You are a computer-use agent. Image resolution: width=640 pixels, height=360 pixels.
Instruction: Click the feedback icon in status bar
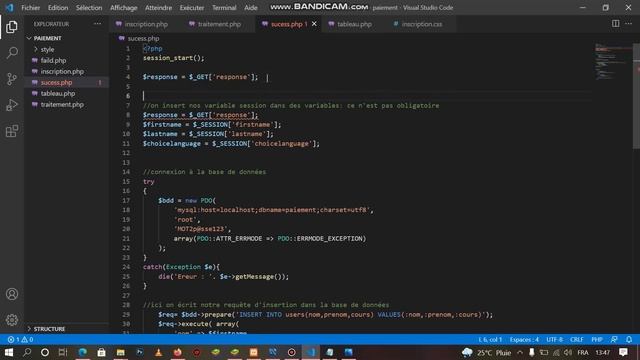click(x=614, y=340)
